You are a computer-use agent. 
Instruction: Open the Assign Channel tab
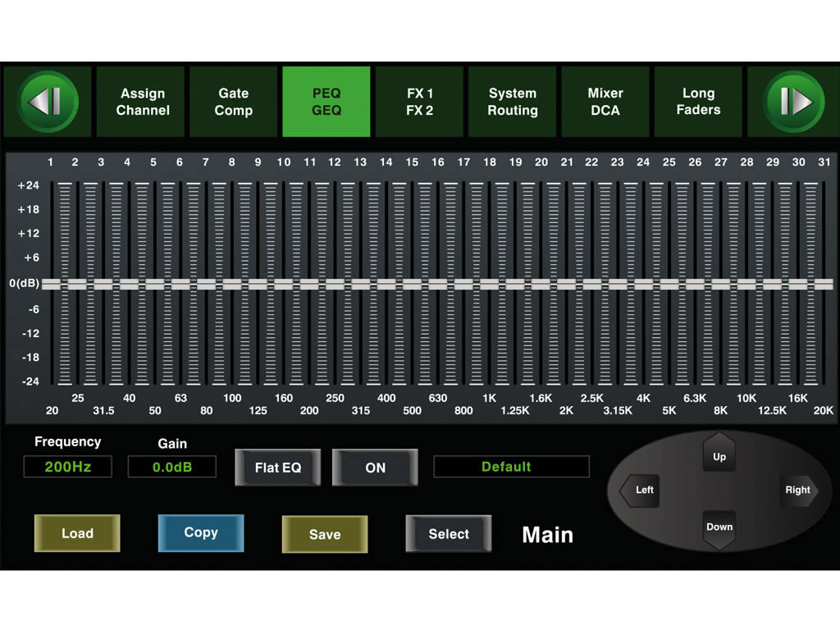(143, 102)
